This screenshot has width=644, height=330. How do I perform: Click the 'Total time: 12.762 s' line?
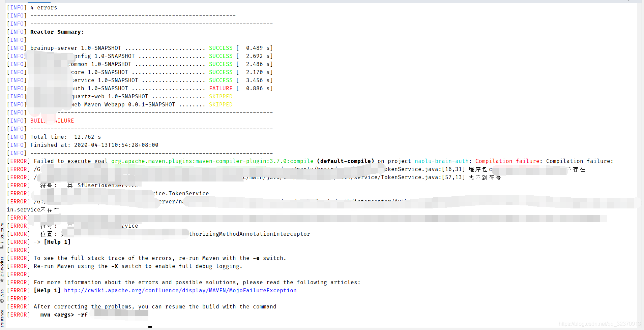click(x=66, y=137)
